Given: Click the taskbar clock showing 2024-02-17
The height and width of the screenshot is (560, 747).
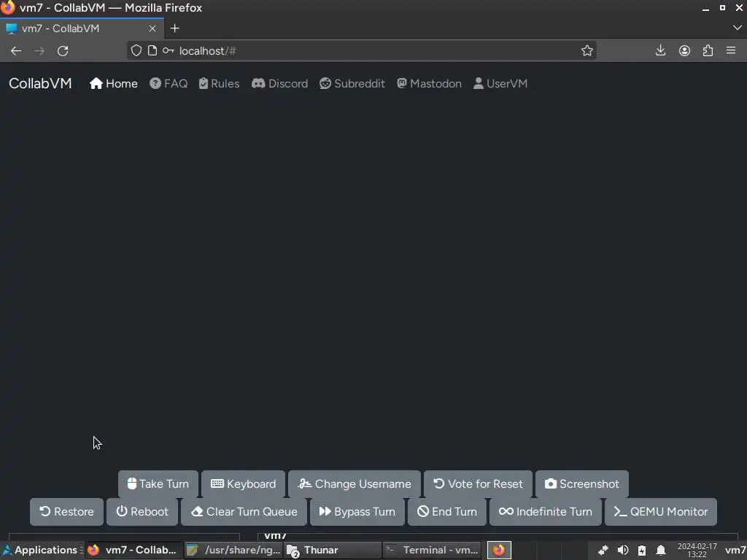Looking at the screenshot, I should point(697,550).
